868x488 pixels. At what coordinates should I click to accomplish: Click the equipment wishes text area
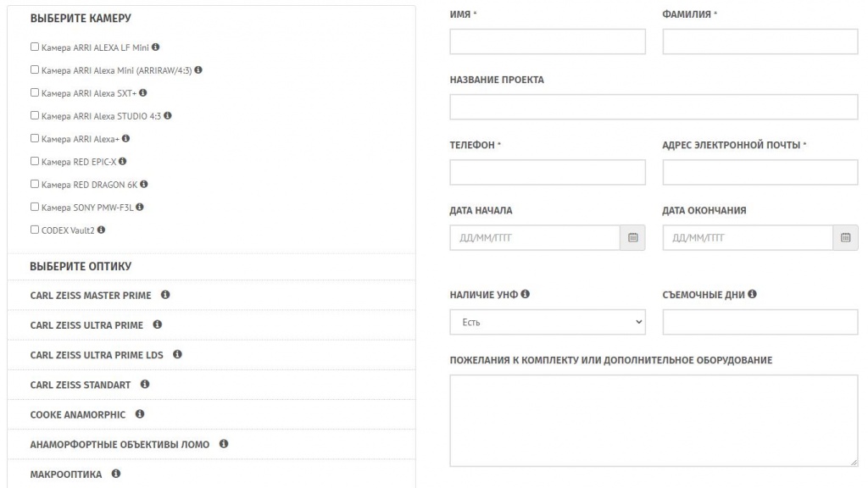pos(654,420)
